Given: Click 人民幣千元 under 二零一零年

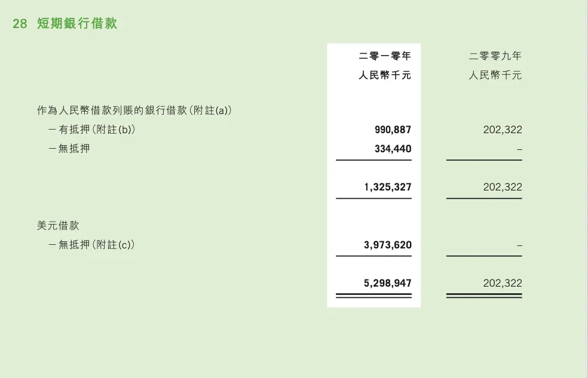Looking at the screenshot, I should (x=385, y=76).
